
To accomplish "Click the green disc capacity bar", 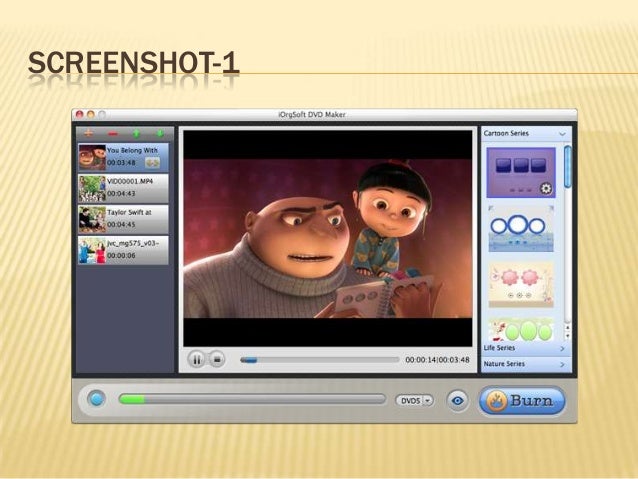I will point(252,399).
